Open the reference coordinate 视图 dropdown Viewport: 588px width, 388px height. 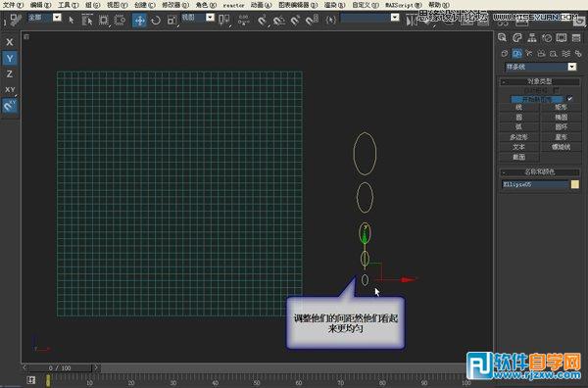coord(210,18)
